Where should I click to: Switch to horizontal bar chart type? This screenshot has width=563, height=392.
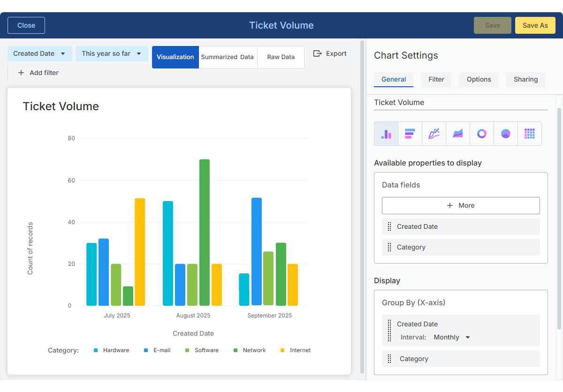(x=410, y=134)
